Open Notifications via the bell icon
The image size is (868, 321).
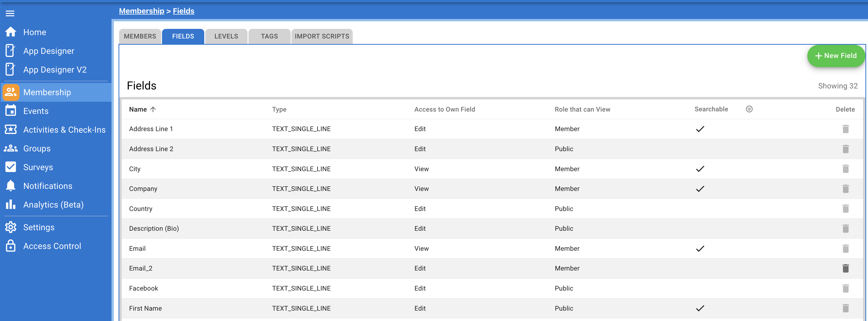[x=10, y=186]
